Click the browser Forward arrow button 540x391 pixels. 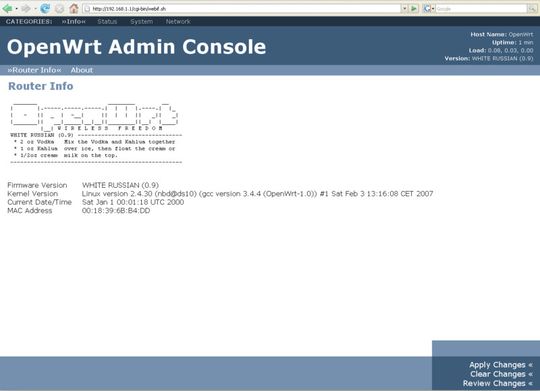[x=25, y=8]
